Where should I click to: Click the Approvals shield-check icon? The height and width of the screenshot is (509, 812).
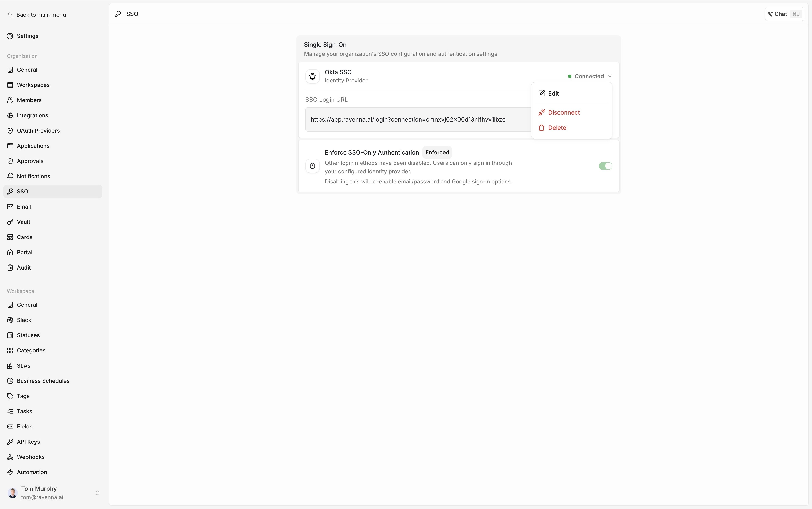[x=10, y=161]
